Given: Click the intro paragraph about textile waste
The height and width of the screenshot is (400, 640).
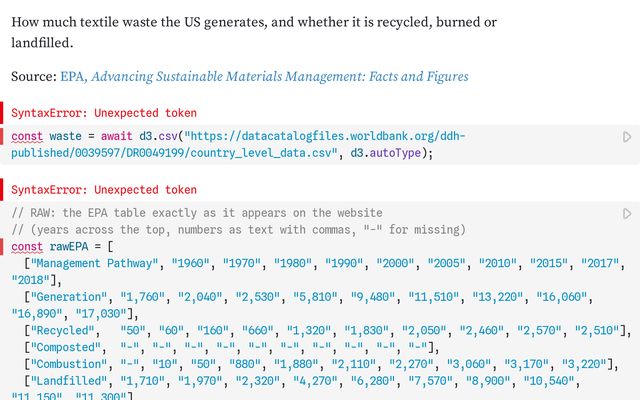Looking at the screenshot, I should tap(254, 32).
